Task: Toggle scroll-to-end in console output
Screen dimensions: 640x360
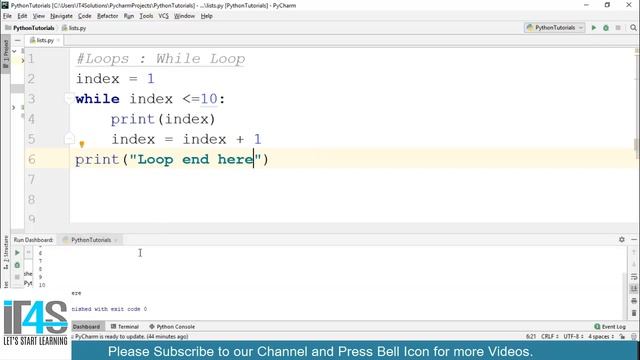Action: pos(633,289)
